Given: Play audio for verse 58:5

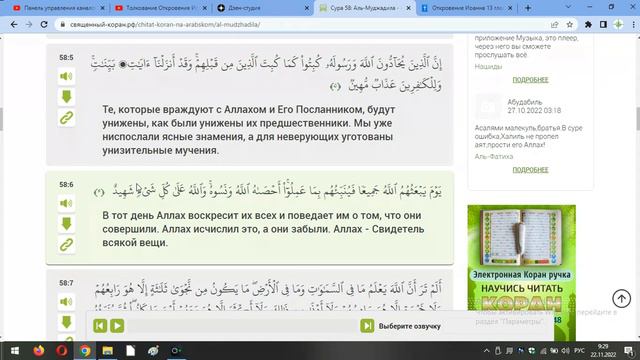Looking at the screenshot, I should coord(66,76).
